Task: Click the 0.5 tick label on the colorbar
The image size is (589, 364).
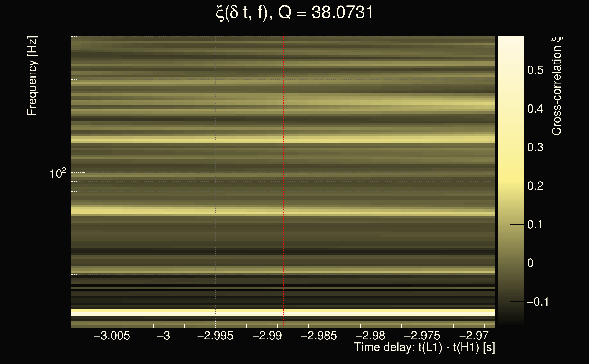Action: pos(535,70)
